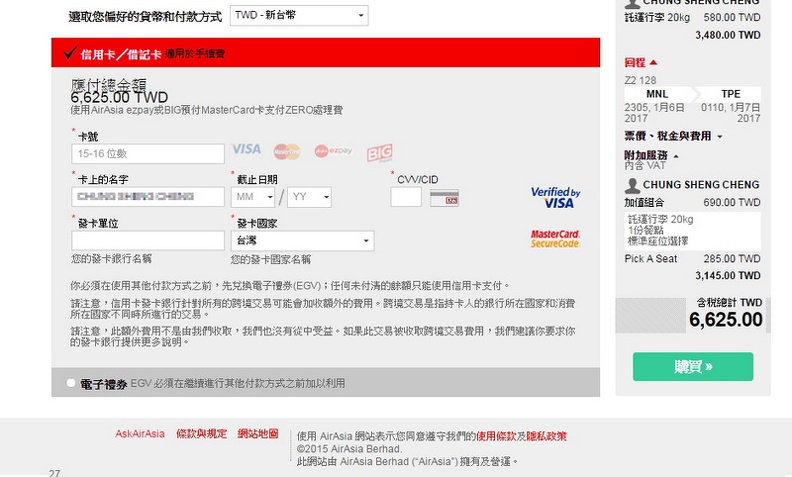The image size is (792, 477).
Task: Click the 託運行李 20kg 580.00 TWD row
Action: [692, 18]
